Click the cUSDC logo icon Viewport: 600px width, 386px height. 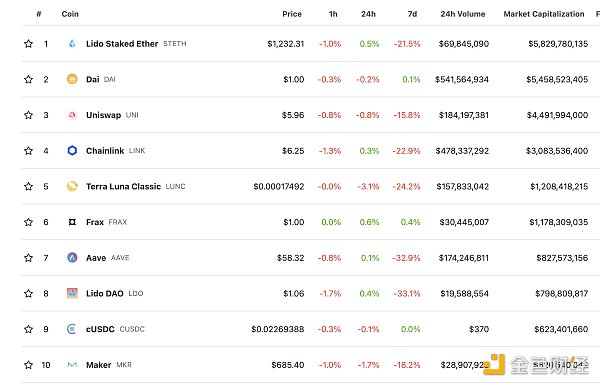(72, 329)
